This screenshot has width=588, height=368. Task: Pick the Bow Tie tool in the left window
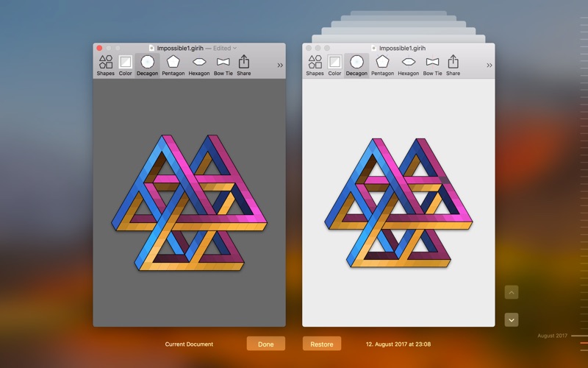(224, 65)
